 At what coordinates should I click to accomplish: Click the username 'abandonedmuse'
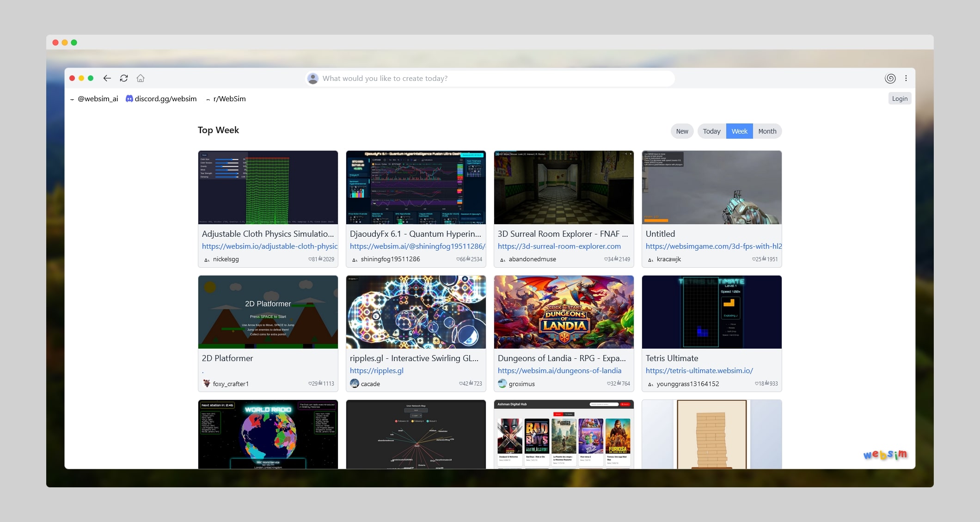tap(533, 259)
